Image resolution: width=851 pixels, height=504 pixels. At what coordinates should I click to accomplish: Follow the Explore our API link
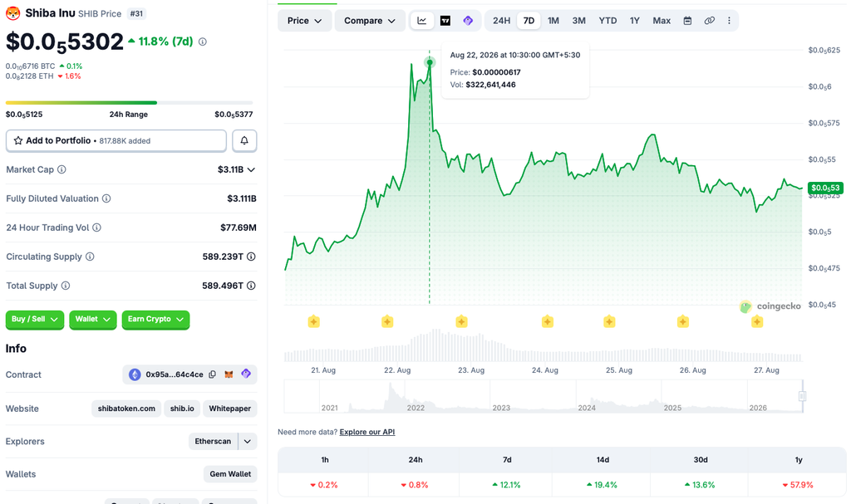click(x=366, y=432)
